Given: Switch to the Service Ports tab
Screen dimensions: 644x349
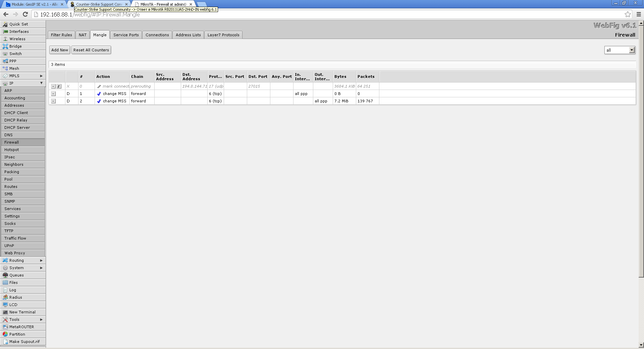Looking at the screenshot, I should click(126, 35).
